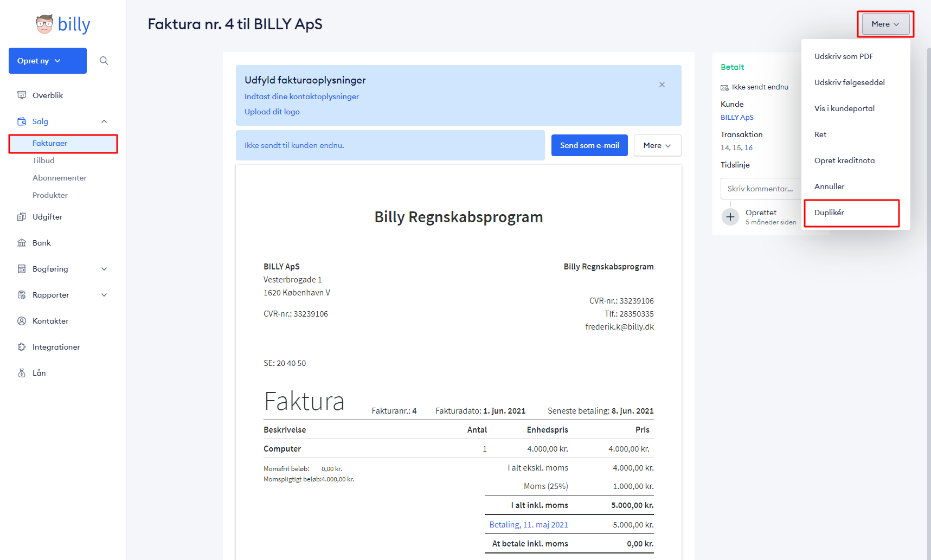Open Integrationer page
The height and width of the screenshot is (560, 931).
56,347
